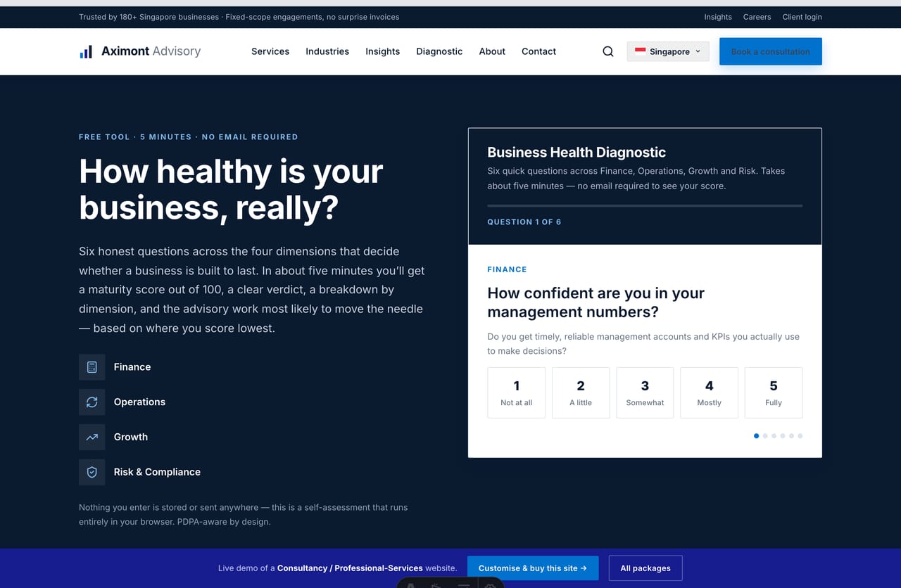Click the Growth dimension label
The height and width of the screenshot is (588, 901).
pos(131,437)
